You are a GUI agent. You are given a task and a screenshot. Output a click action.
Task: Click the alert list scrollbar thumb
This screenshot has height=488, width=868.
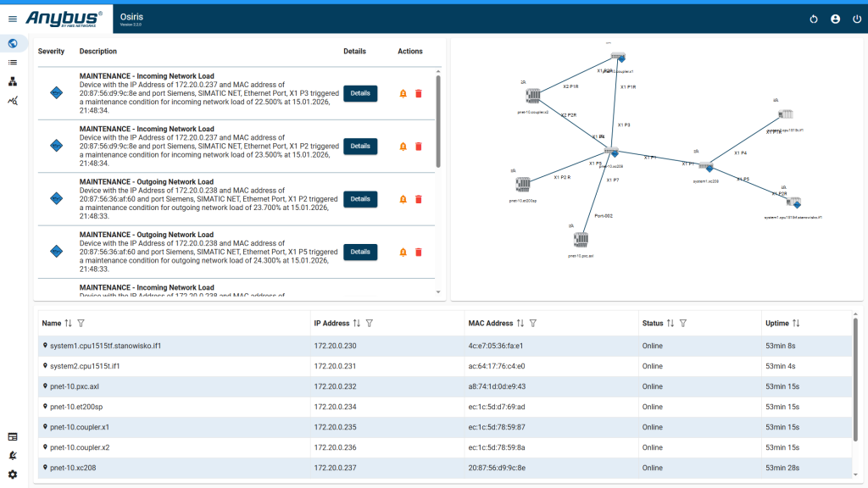(438, 120)
